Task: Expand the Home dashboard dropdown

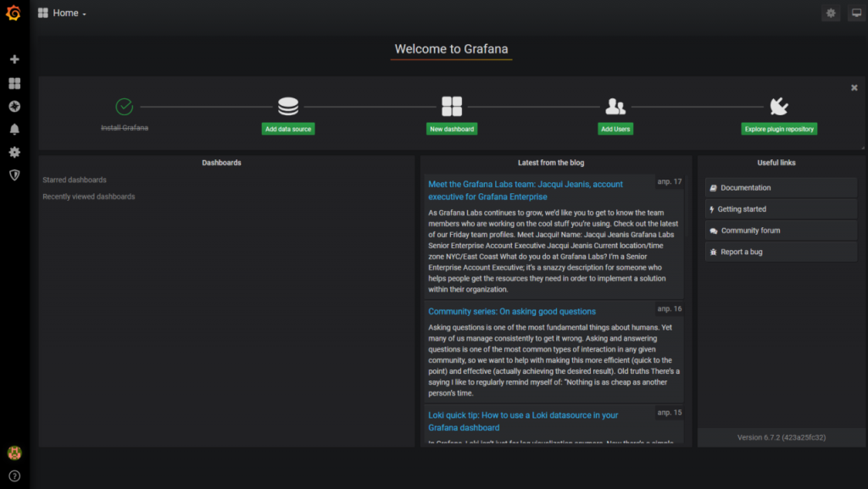Action: [62, 13]
